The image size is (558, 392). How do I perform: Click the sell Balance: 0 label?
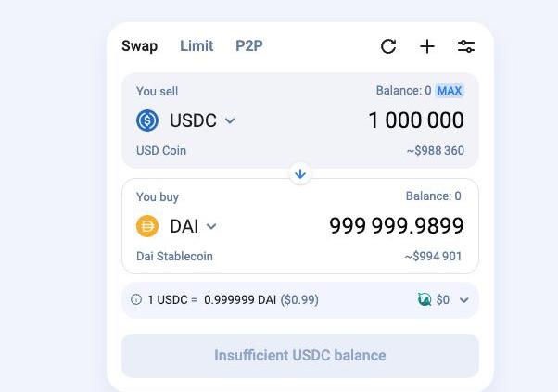coord(403,91)
